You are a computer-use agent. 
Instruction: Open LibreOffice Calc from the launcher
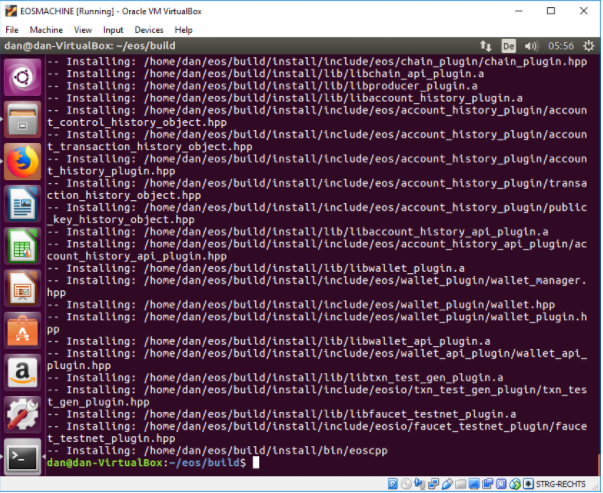[22, 246]
